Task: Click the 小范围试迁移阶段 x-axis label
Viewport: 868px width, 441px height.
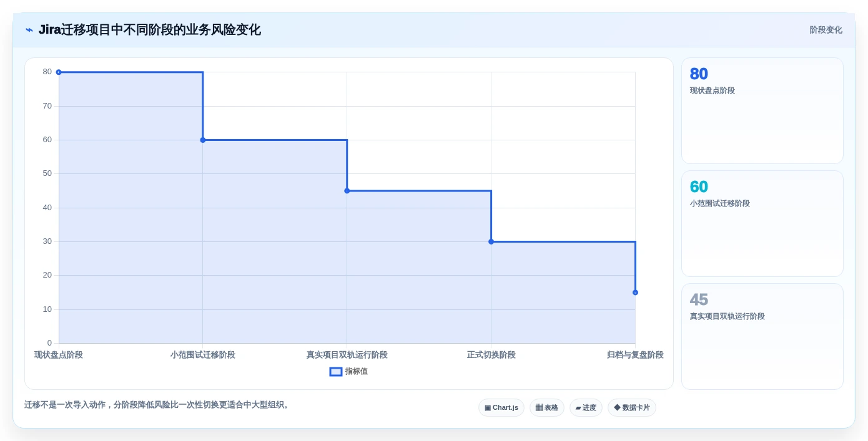Action: pyautogui.click(x=203, y=355)
